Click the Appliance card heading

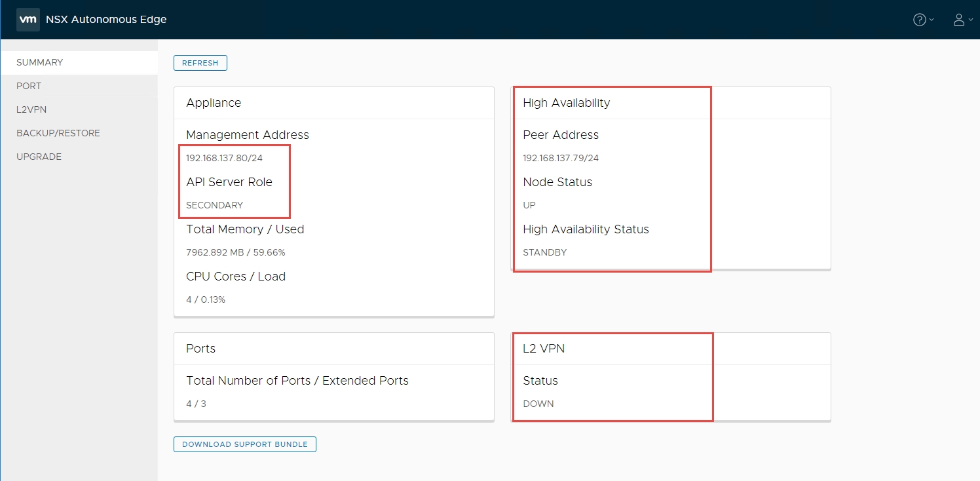point(214,103)
